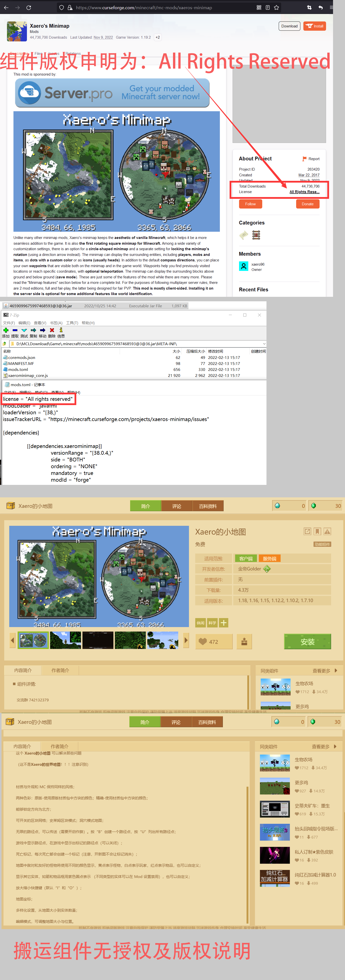Image resolution: width=345 pixels, height=980 pixels.
Task: Open the QR code icon in address bar
Action: coord(259,7)
